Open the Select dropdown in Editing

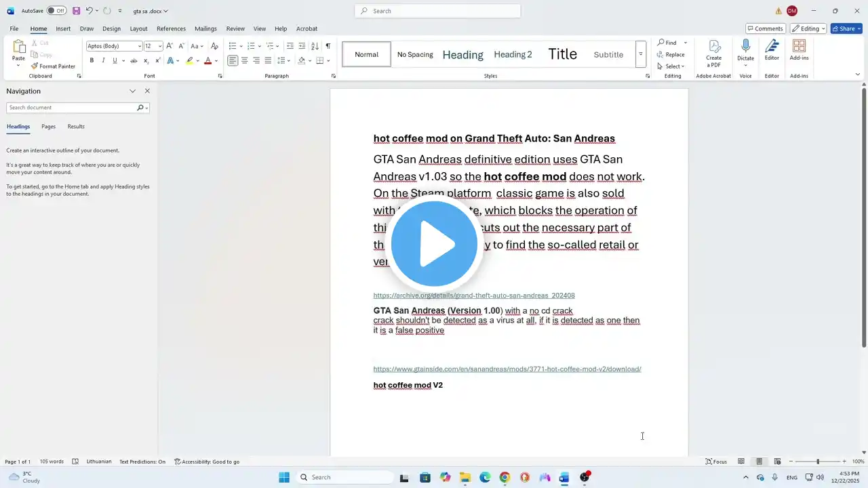[671, 66]
